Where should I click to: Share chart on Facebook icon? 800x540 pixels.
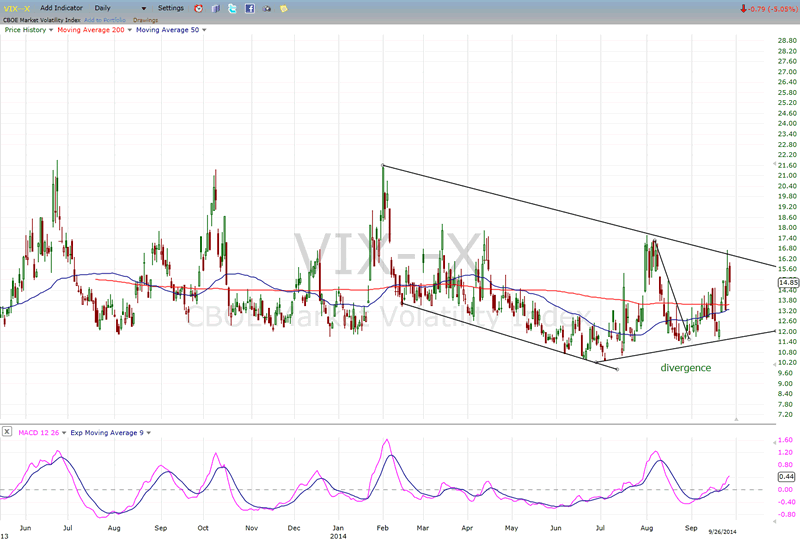(249, 8)
